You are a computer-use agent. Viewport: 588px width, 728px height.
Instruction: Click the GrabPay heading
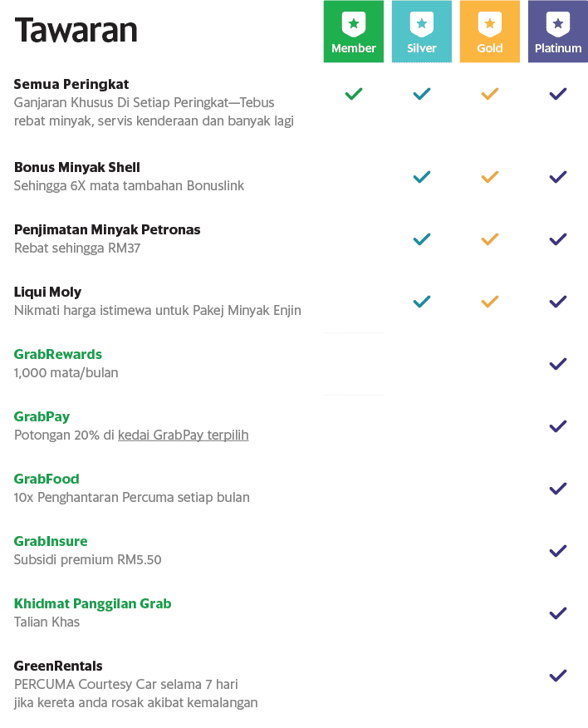tap(42, 417)
